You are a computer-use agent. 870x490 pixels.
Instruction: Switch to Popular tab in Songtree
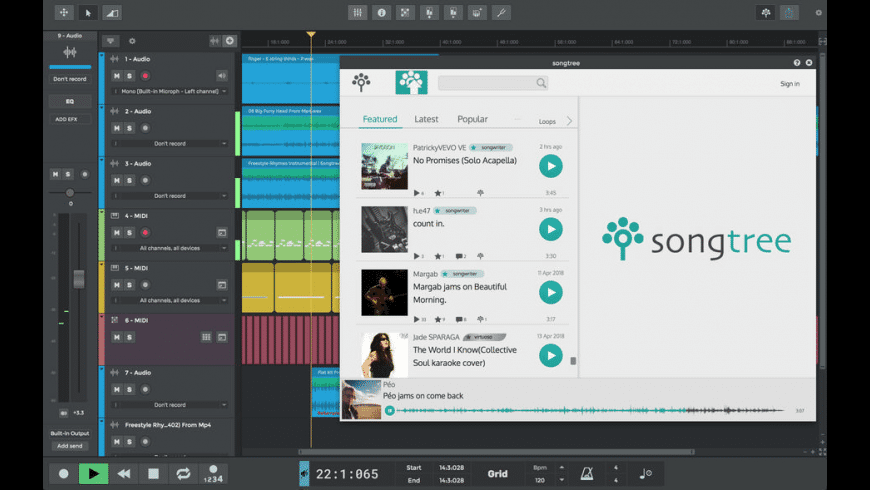472,119
